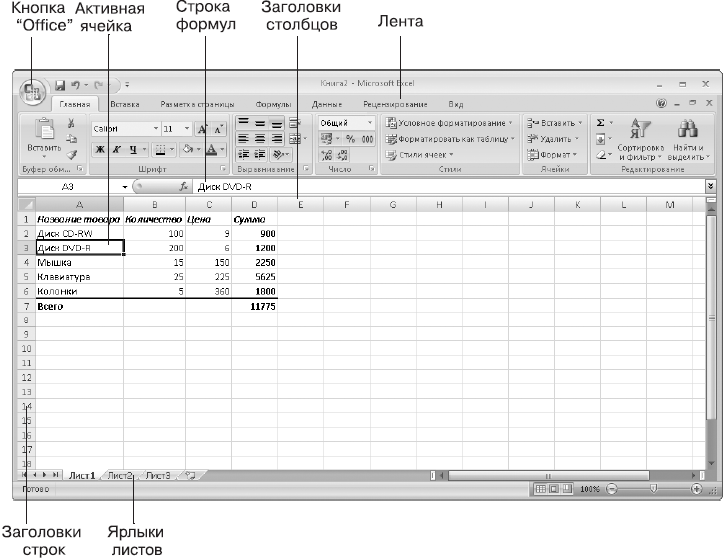Apply percent style format

(350, 139)
